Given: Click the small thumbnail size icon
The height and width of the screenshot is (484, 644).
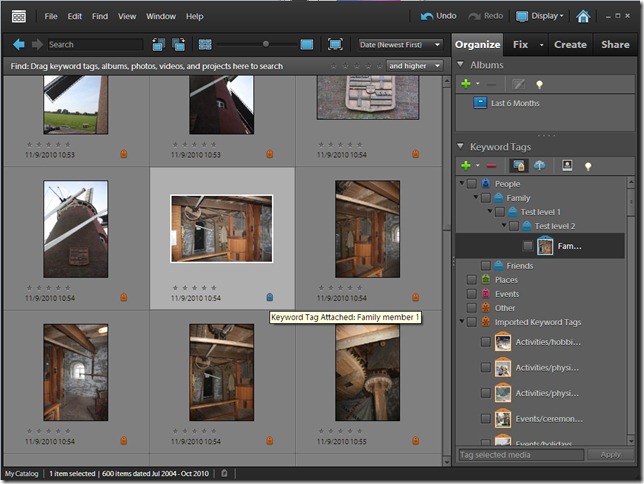Looking at the screenshot, I should click(x=204, y=44).
